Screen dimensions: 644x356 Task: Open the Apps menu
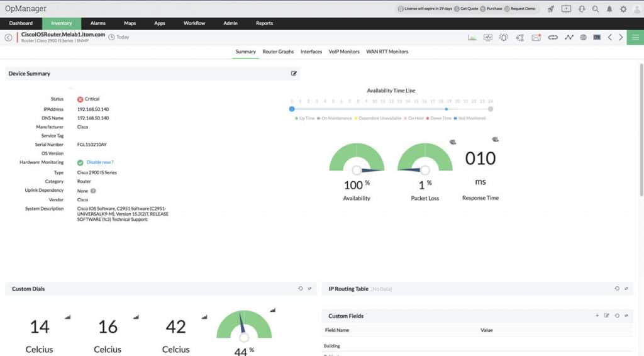[160, 23]
